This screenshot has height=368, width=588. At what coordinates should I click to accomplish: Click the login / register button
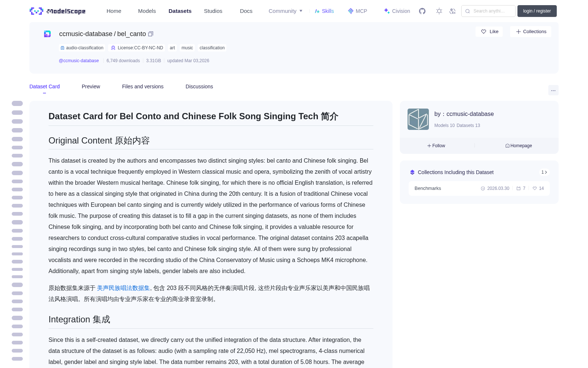pyautogui.click(x=537, y=11)
